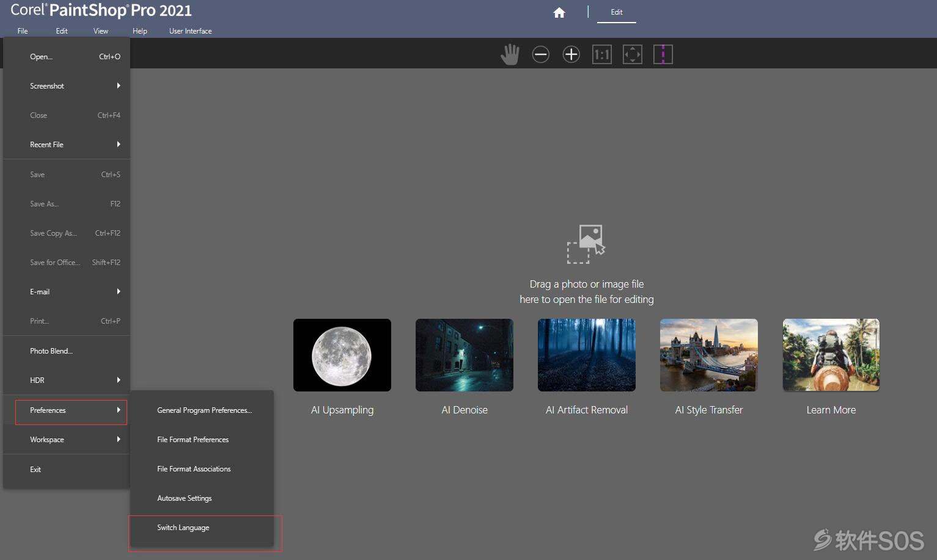This screenshot has width=937, height=560.
Task: Go to the Home tab icon
Action: tap(559, 12)
